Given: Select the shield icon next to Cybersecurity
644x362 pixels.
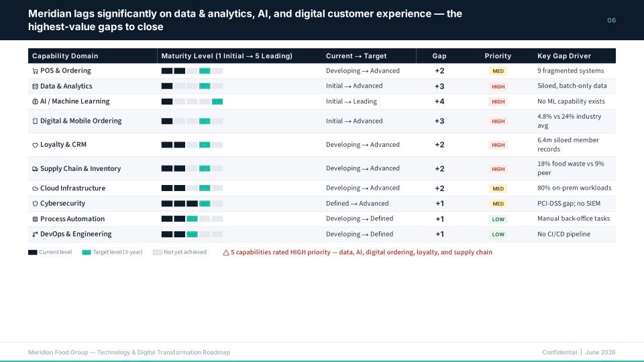Looking at the screenshot, I should click(35, 204).
